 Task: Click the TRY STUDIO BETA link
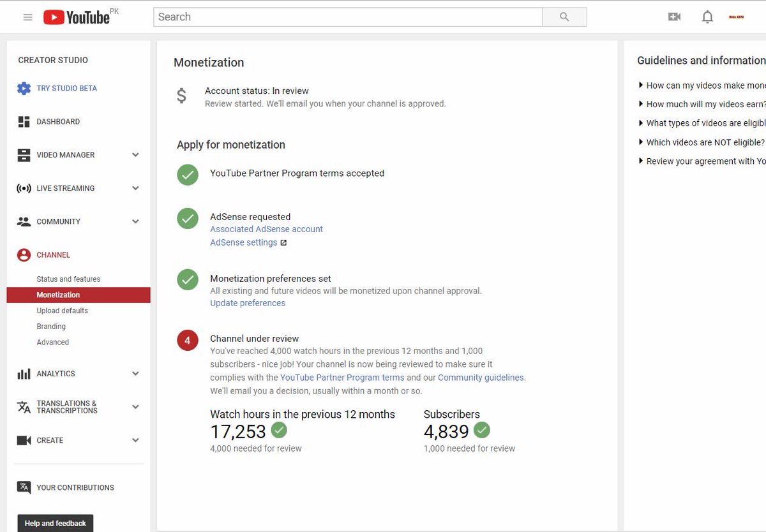click(67, 88)
